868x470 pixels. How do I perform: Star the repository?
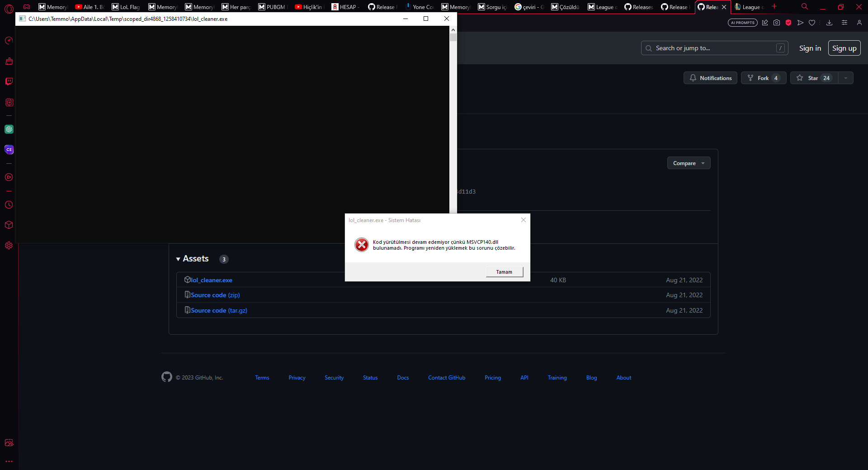tap(814, 78)
